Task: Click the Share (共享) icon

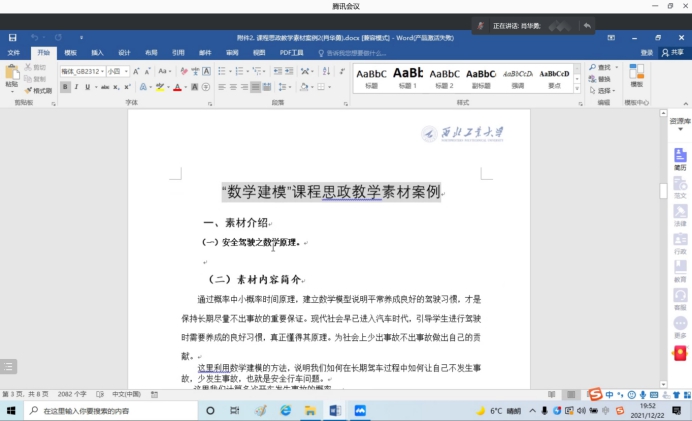Action: point(673,52)
